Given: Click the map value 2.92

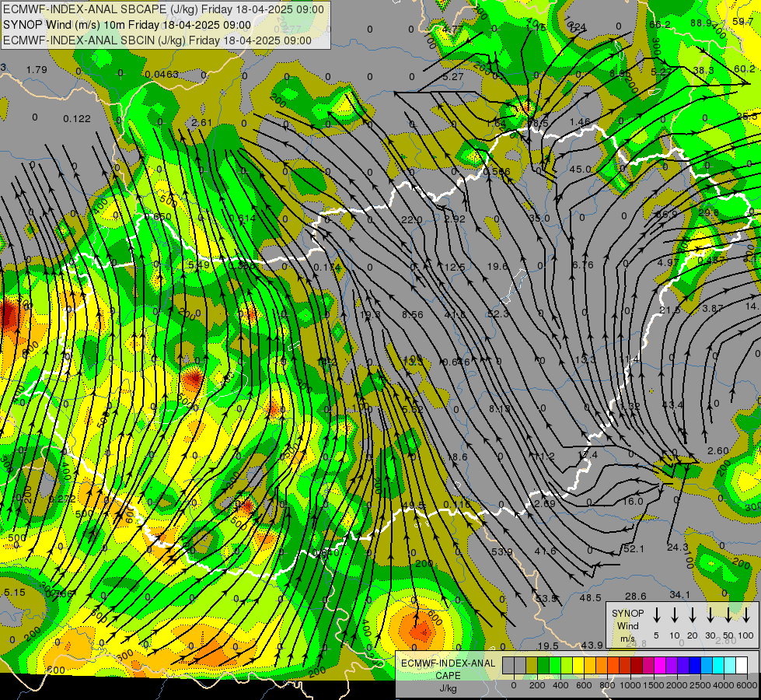Looking at the screenshot, I should coord(455,219).
